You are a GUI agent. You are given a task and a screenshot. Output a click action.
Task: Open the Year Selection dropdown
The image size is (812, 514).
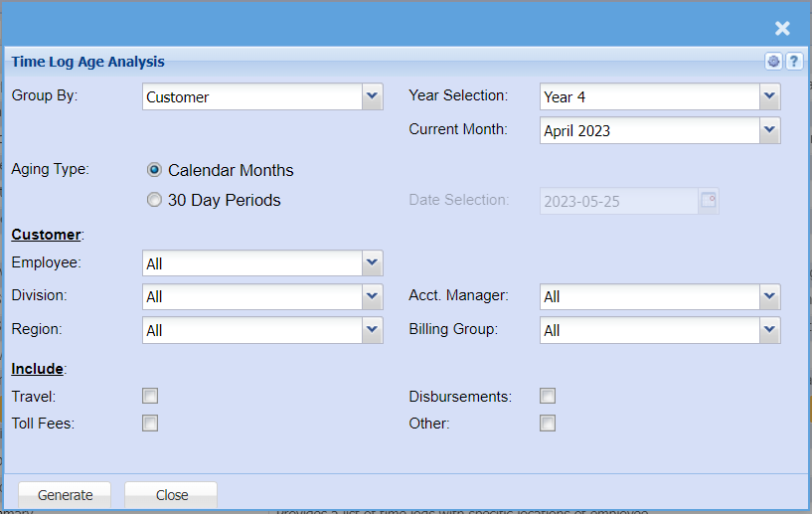769,96
